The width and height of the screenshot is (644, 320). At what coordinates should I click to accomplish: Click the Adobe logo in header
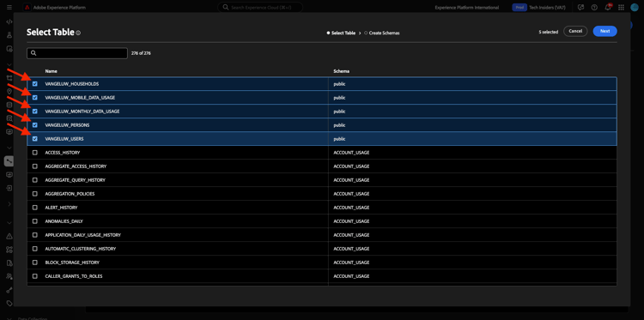pos(27,8)
